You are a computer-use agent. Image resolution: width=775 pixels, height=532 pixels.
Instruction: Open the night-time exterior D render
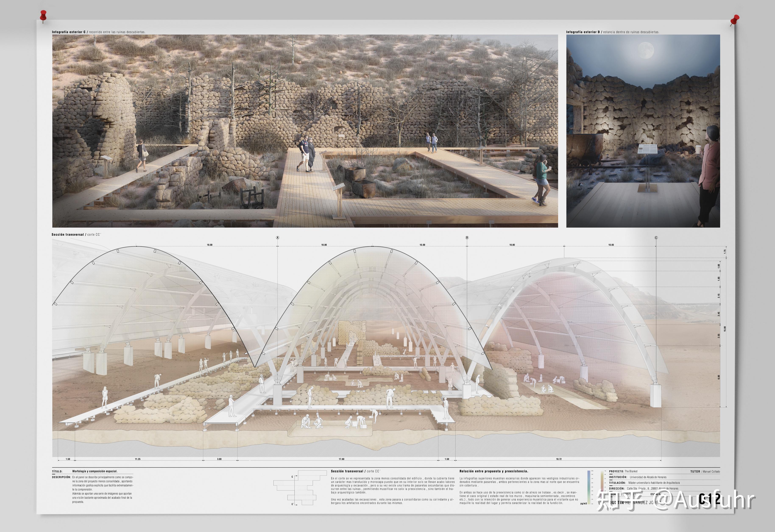pos(643,131)
